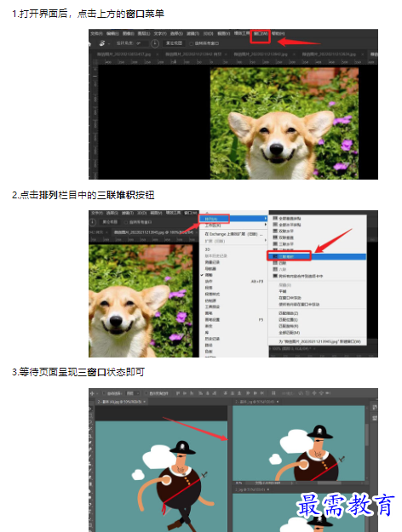Toggle the checked 调整 panel entry
402x532 pixels.
233,275
